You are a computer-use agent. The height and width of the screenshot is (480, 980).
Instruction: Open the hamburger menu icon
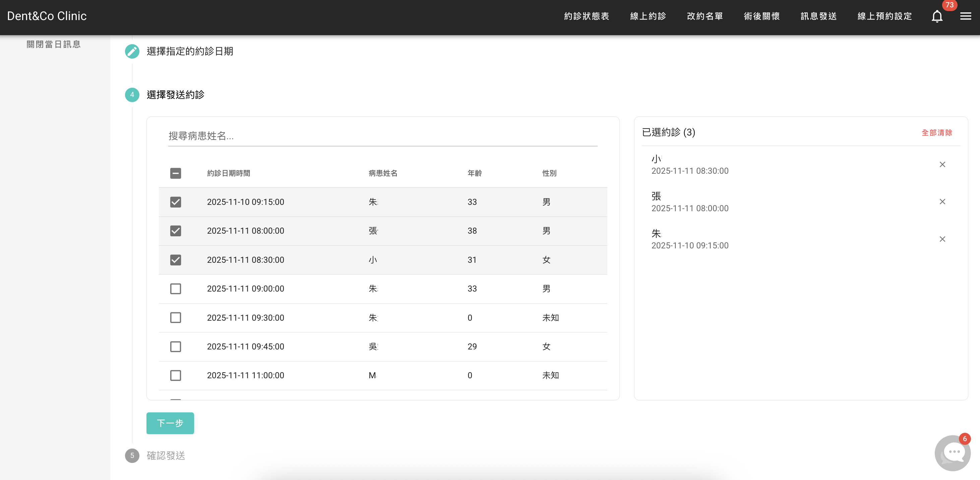point(965,16)
